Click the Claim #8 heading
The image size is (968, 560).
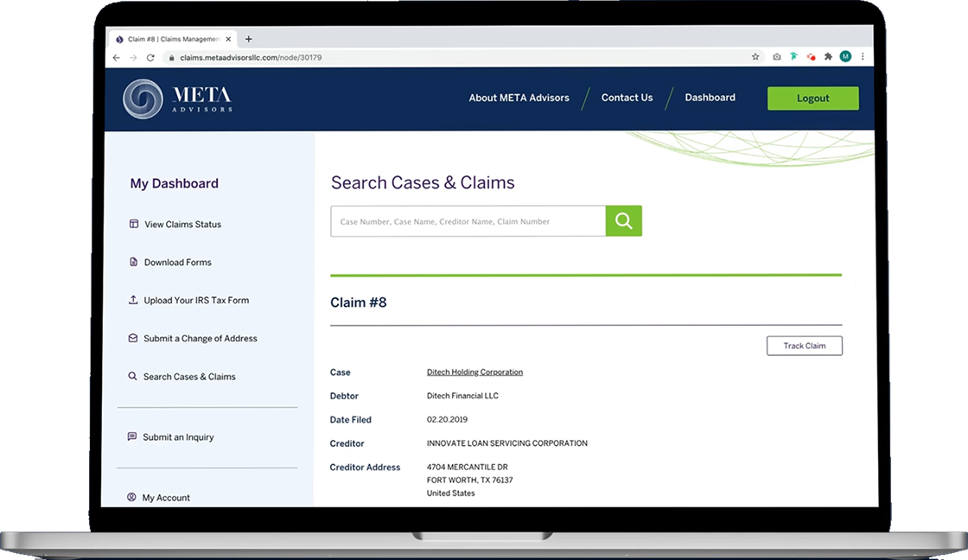tap(358, 302)
